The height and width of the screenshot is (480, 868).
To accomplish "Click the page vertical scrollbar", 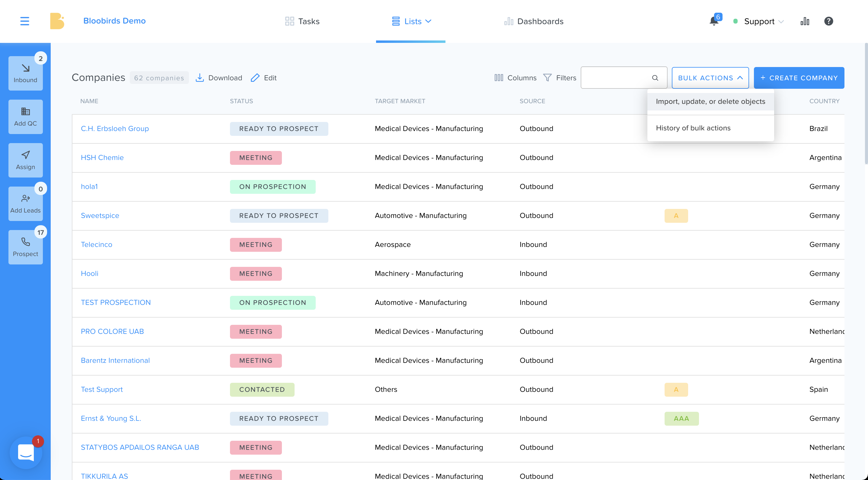I will pos(866,104).
